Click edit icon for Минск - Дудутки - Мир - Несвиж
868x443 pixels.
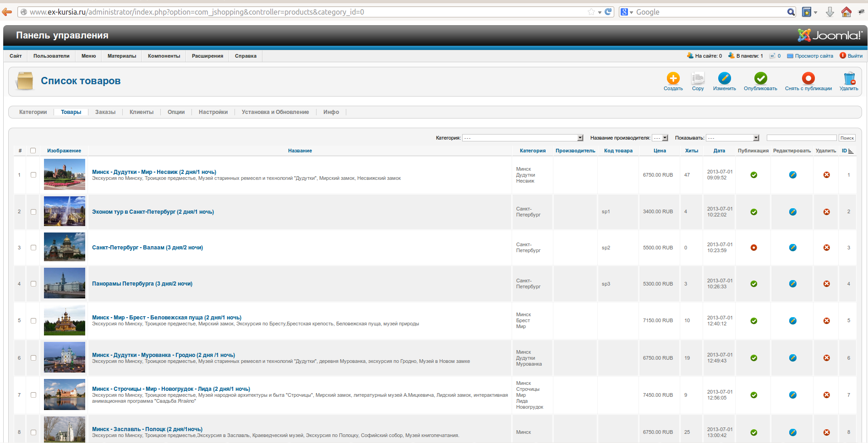792,175
